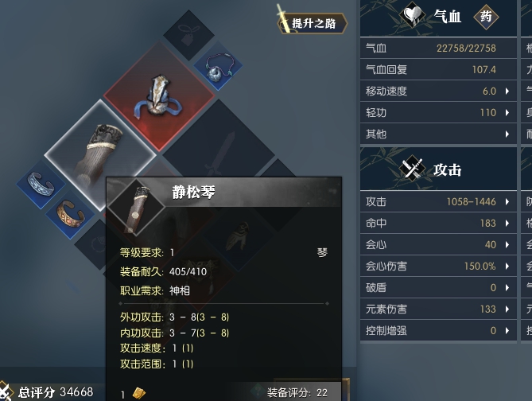Viewport: 532px width, 401px height.
Task: Select the necklace equipment slot
Action: (x=218, y=65)
